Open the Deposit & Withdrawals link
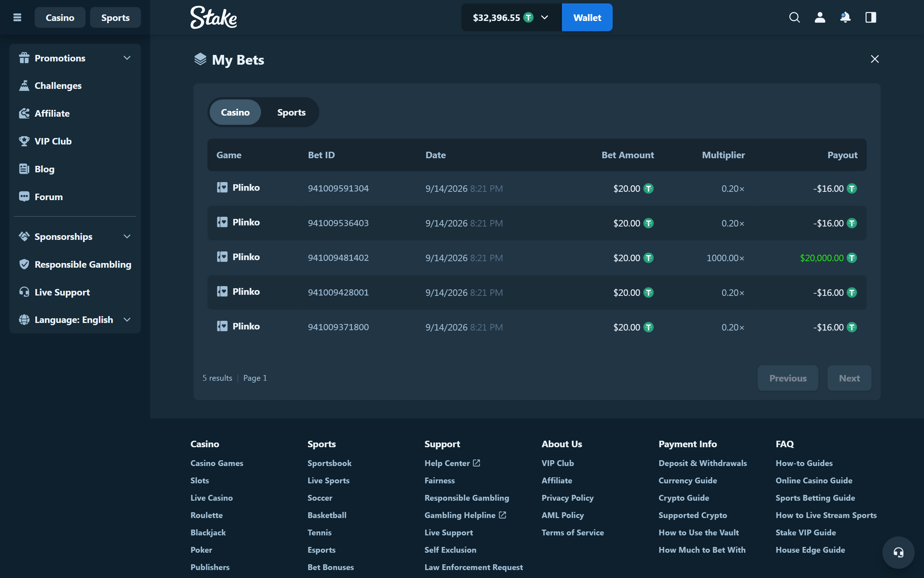Viewport: 924px width, 578px height. coord(702,463)
